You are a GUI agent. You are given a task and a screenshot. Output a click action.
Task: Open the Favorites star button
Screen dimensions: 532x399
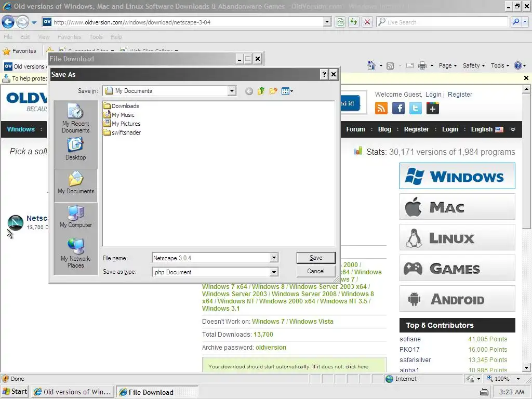19,51
